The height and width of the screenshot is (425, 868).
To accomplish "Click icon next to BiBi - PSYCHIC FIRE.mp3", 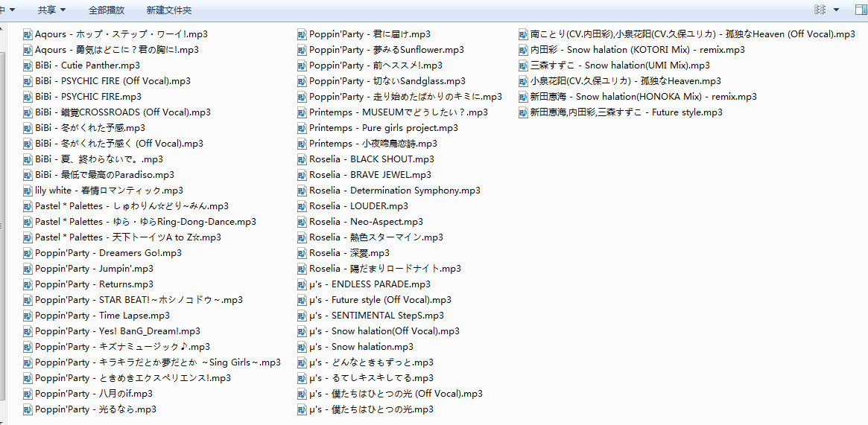I will 28,97.
